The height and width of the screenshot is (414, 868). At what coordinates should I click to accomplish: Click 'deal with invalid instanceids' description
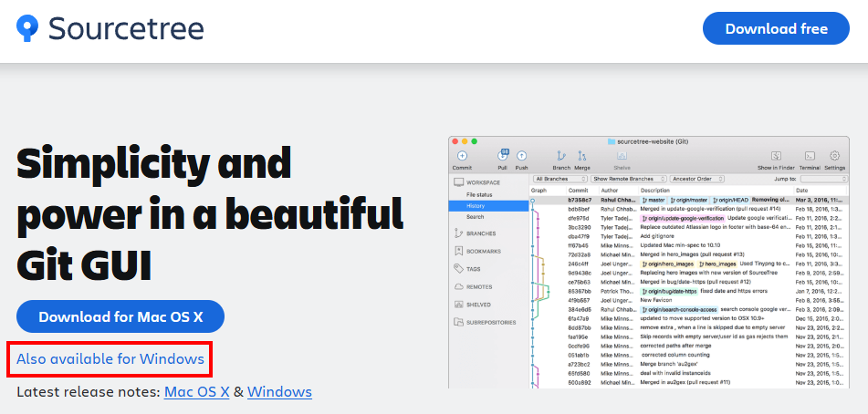coord(676,373)
